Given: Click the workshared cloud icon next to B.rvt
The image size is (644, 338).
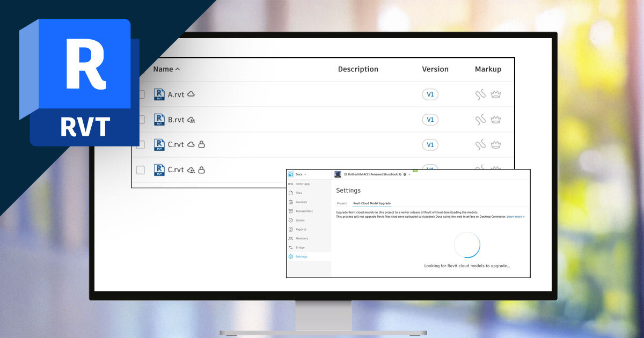Looking at the screenshot, I should [x=191, y=120].
